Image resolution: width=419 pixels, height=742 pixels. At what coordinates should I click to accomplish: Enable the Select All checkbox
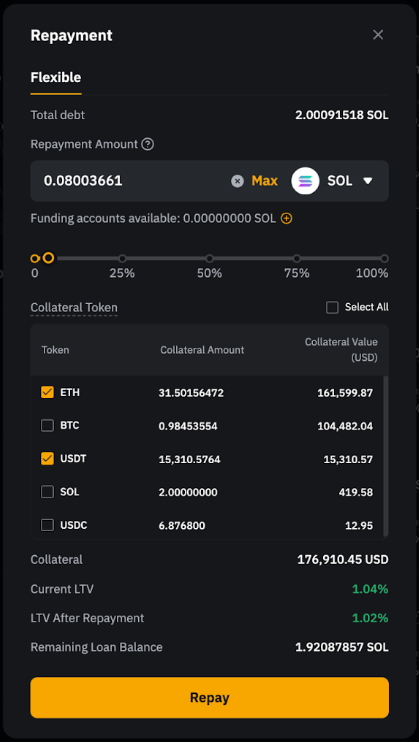pyautogui.click(x=332, y=308)
